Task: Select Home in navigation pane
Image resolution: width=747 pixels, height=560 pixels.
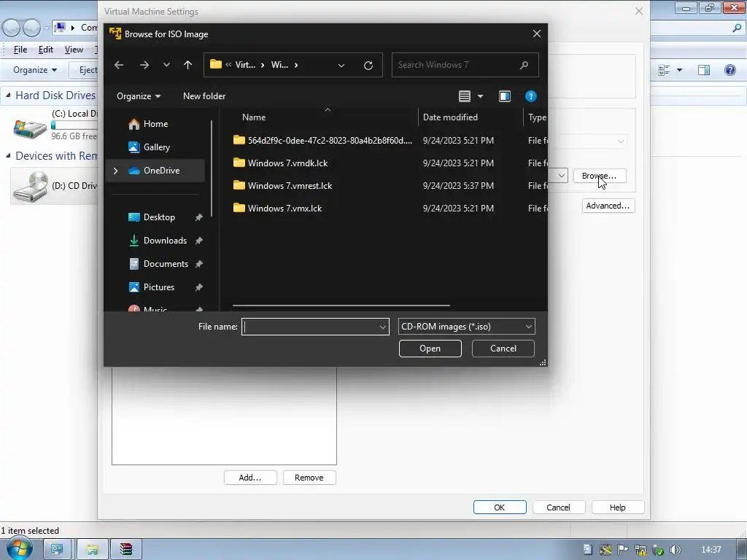Action: click(x=155, y=124)
